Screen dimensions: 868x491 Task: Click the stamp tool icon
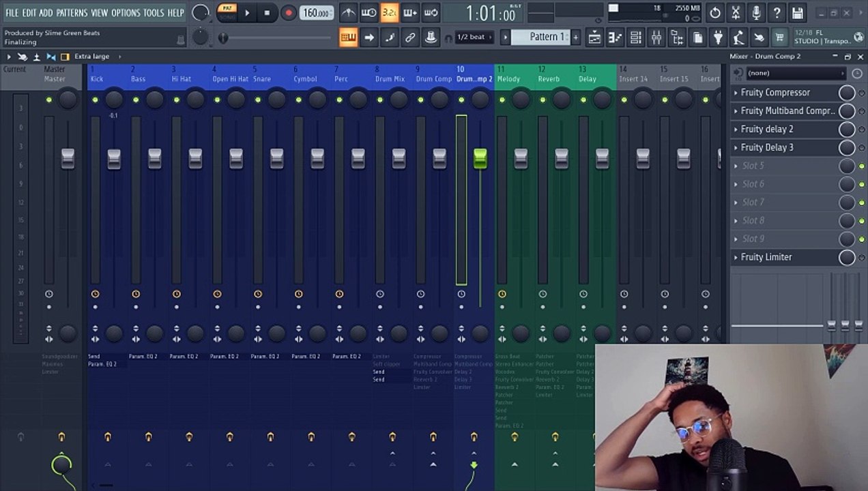point(431,38)
